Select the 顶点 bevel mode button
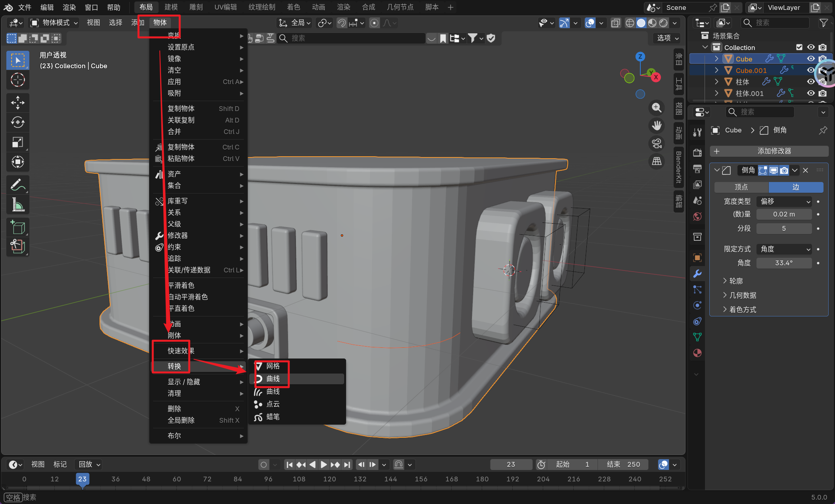The width and height of the screenshot is (835, 504). 741,187
